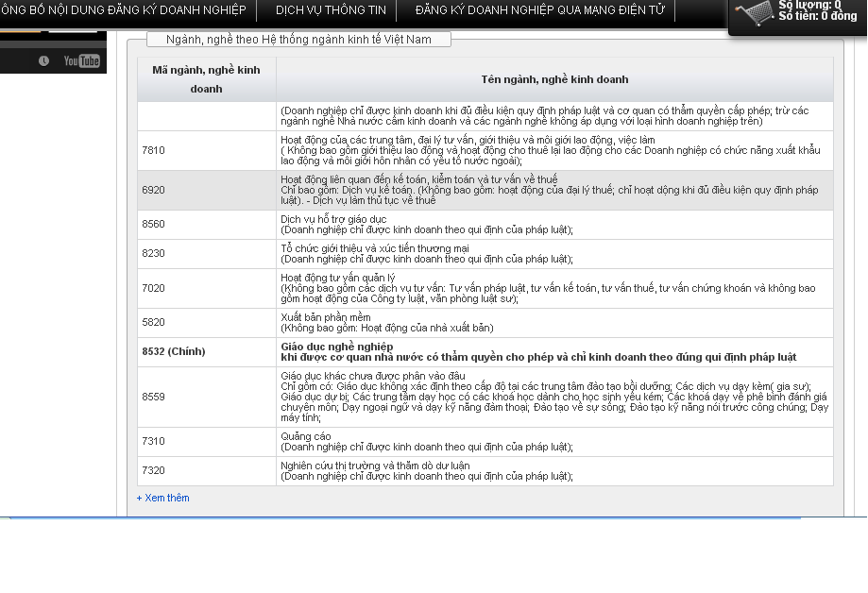
Task: Click the Số lượng: 0 cart text
Action: [809, 5]
